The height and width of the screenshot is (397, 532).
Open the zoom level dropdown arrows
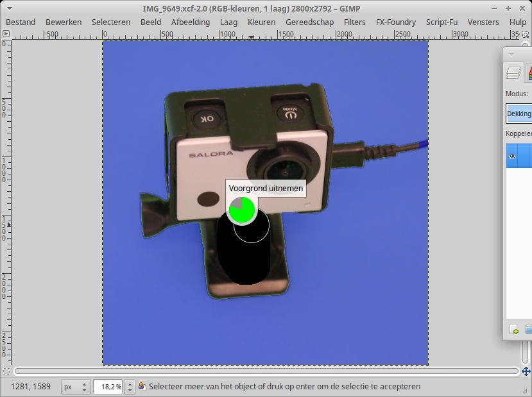[x=130, y=387]
